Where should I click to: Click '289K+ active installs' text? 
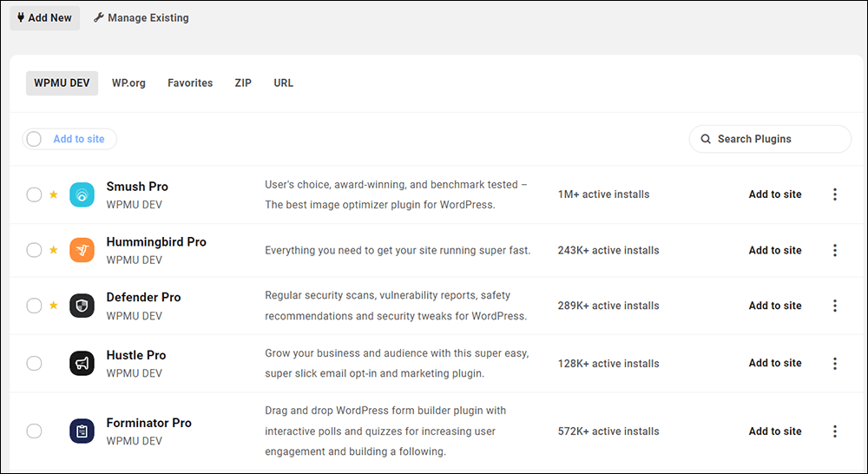tap(608, 306)
